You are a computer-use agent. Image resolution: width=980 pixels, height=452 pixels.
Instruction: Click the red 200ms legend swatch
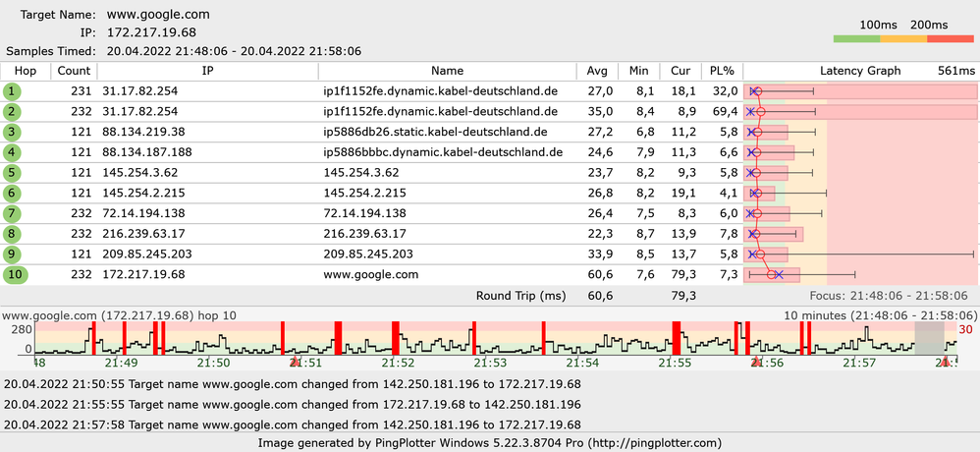coord(951,38)
